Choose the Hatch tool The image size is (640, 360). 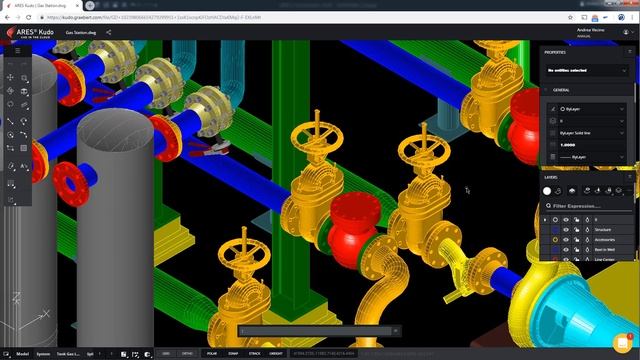coord(24,148)
